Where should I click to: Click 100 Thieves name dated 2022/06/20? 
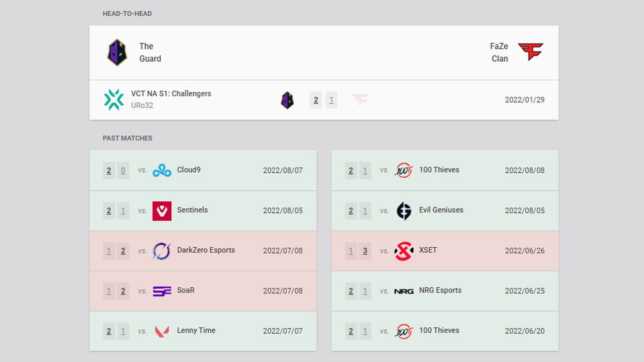coord(439,330)
